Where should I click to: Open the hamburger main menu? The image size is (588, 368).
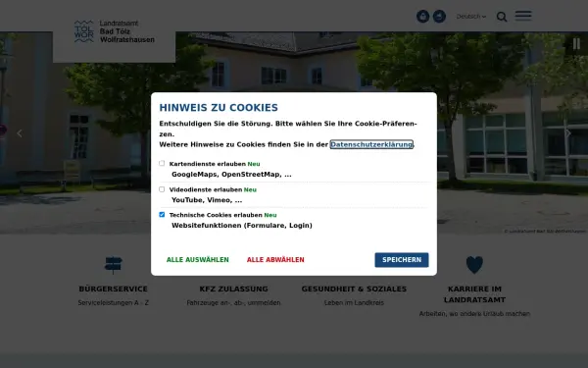pos(523,16)
